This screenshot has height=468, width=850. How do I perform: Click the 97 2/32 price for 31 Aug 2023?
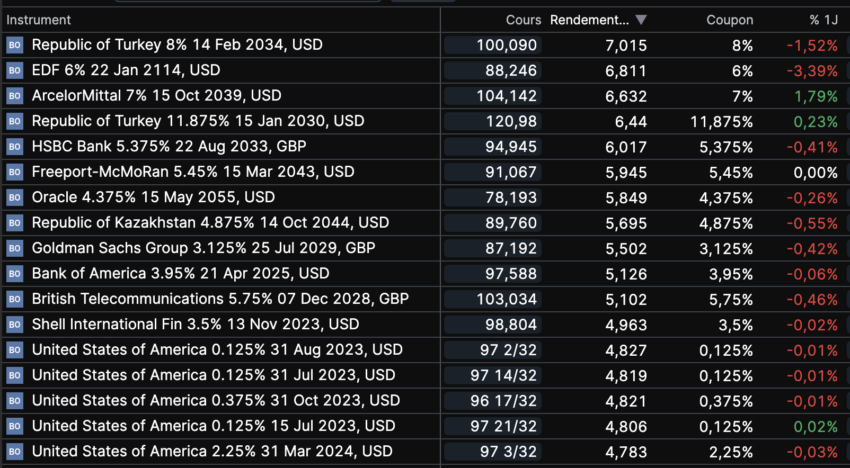[507, 349]
